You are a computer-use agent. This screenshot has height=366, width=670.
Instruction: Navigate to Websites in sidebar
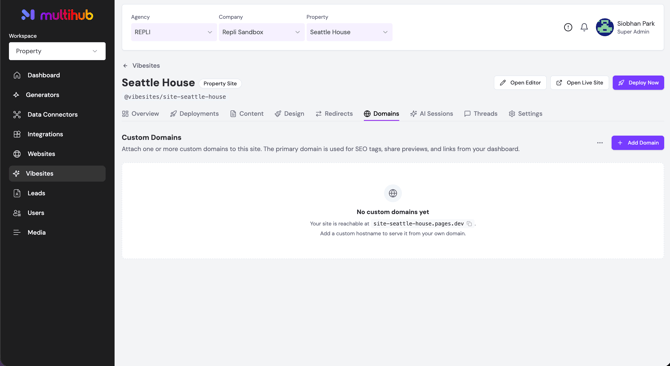57,154
